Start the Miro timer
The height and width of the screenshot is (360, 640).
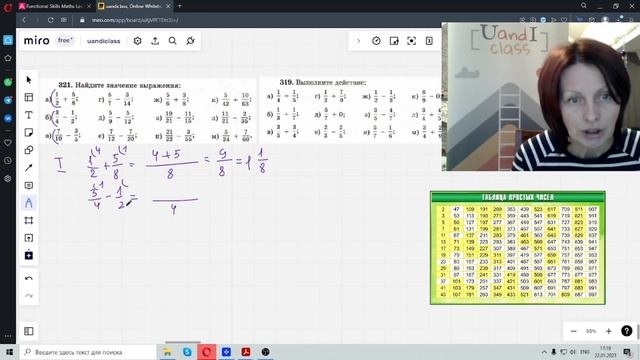pos(376,41)
